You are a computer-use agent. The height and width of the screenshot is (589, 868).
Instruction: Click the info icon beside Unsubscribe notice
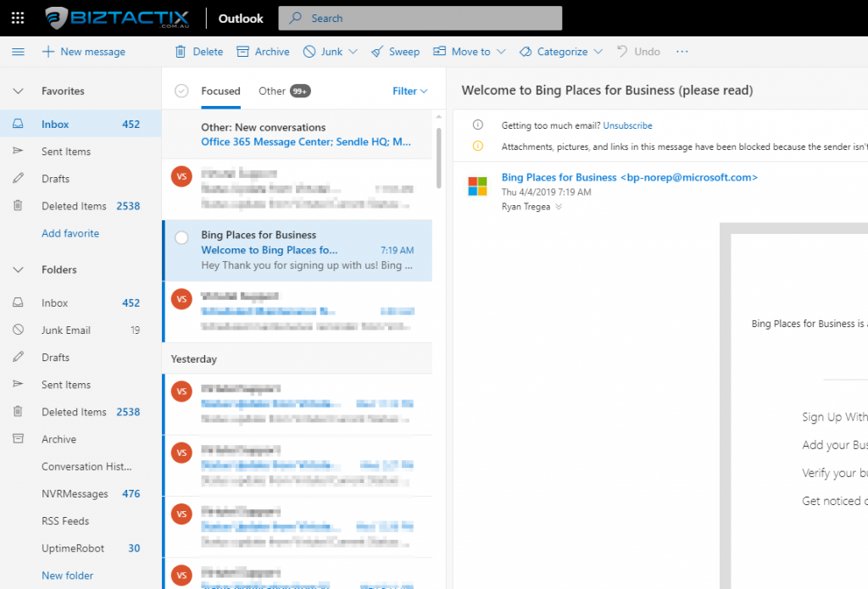478,125
